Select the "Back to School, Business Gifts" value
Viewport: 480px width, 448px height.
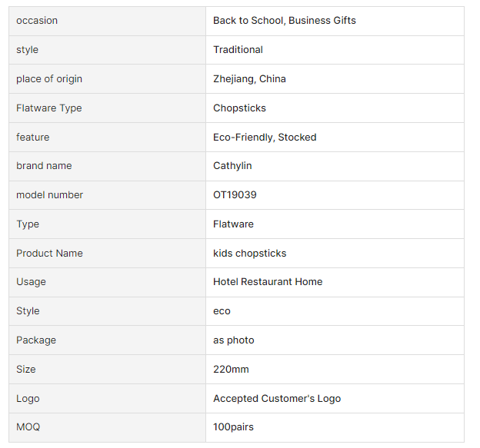(x=284, y=21)
